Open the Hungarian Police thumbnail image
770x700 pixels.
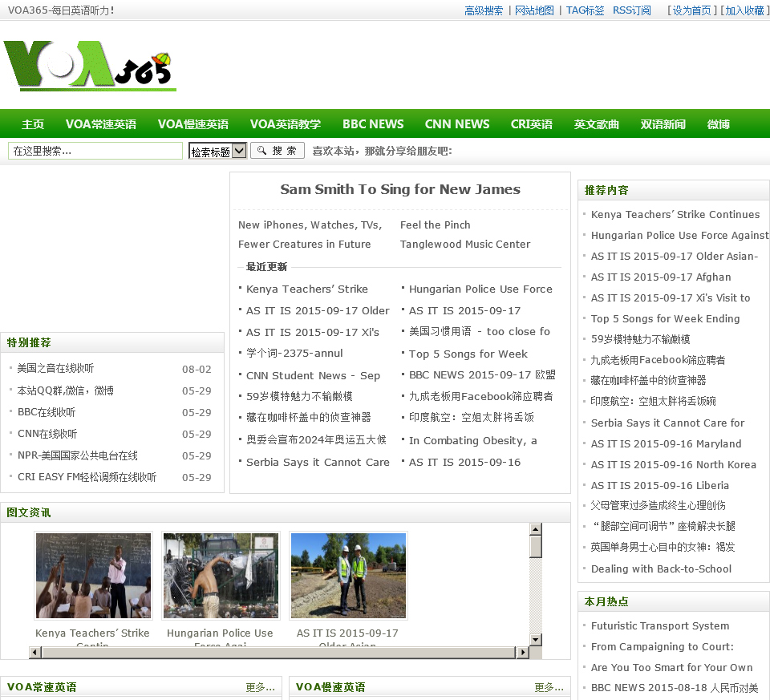[221, 576]
